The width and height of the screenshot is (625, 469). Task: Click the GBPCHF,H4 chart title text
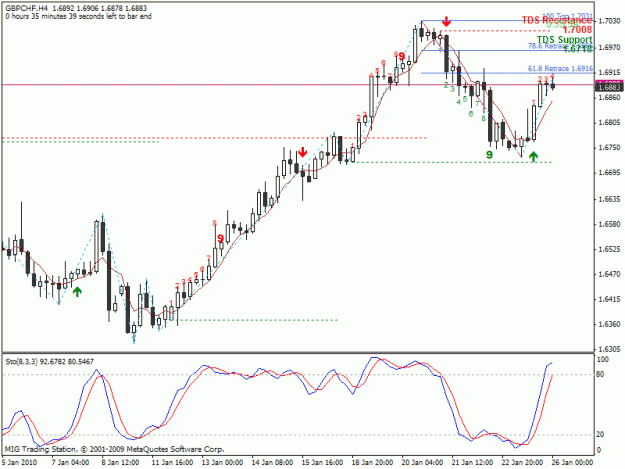pos(25,8)
